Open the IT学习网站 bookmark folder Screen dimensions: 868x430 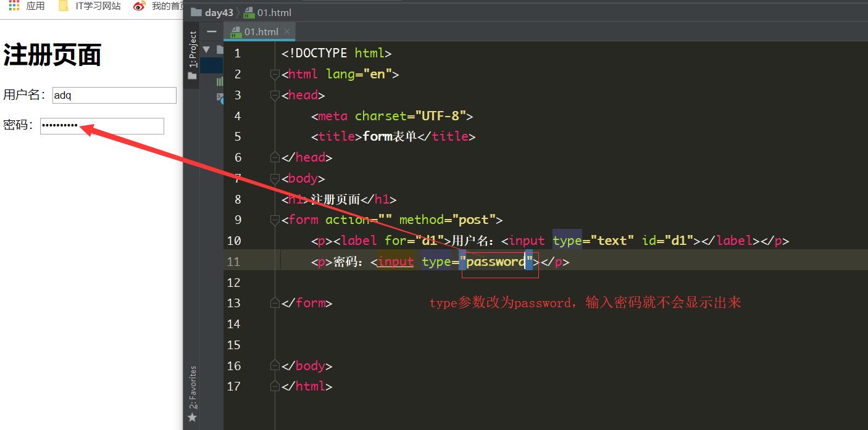coord(90,6)
